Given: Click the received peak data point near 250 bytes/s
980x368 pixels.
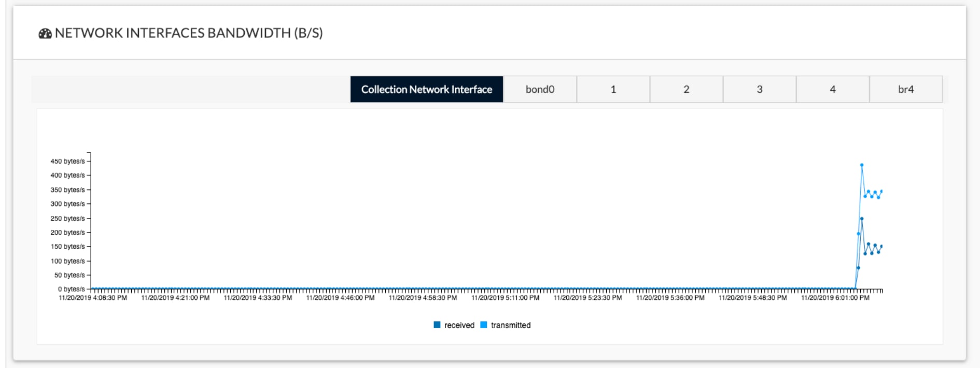Looking at the screenshot, I should point(862,219).
